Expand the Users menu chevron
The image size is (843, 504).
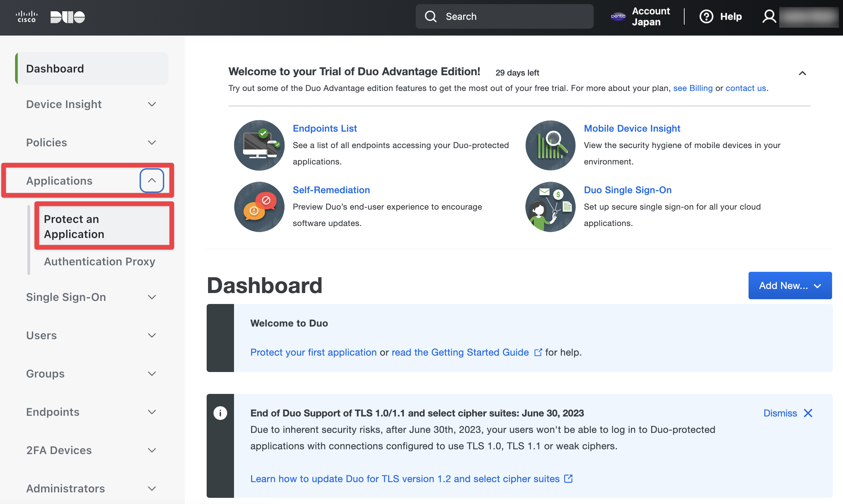coord(152,335)
